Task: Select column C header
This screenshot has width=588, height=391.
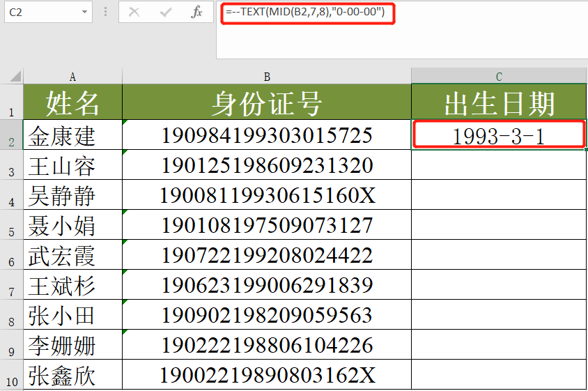Action: coord(499,76)
